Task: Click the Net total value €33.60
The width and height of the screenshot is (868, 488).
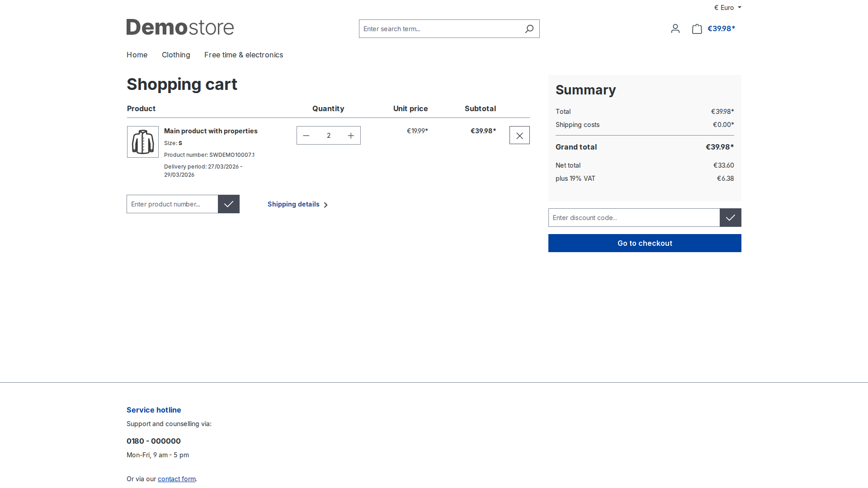Action: point(724,165)
